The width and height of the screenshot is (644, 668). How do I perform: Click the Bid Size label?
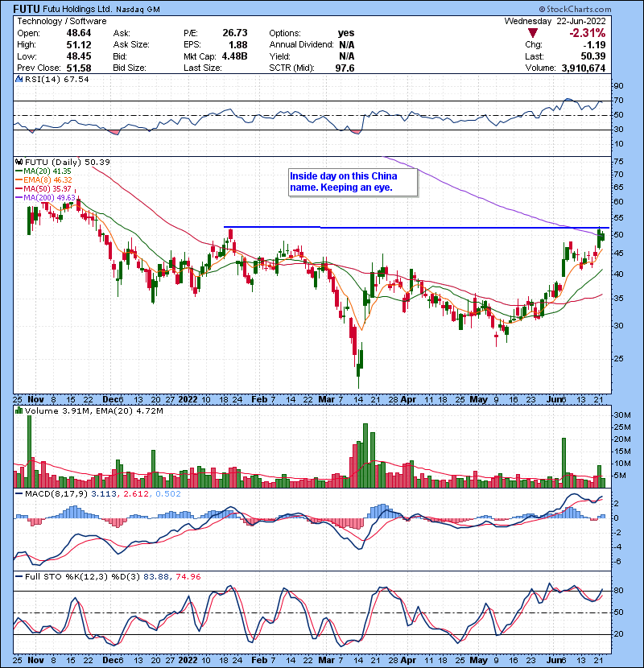click(x=130, y=68)
